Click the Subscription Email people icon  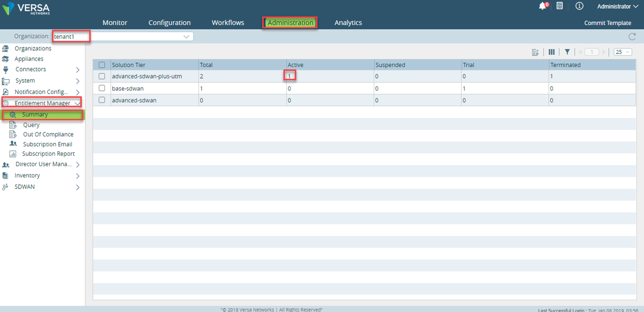[13, 143]
